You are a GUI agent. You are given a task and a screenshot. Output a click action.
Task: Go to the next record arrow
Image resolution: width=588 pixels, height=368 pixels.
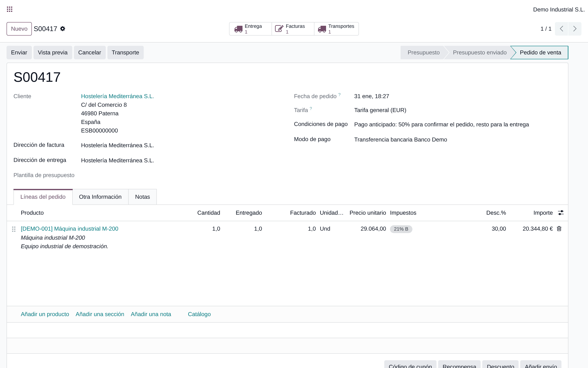click(x=575, y=29)
